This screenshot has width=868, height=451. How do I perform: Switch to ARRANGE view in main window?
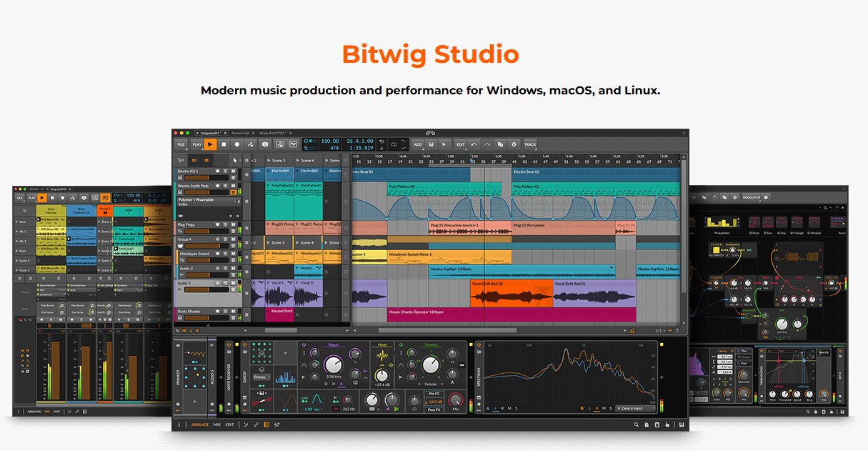[x=200, y=425]
